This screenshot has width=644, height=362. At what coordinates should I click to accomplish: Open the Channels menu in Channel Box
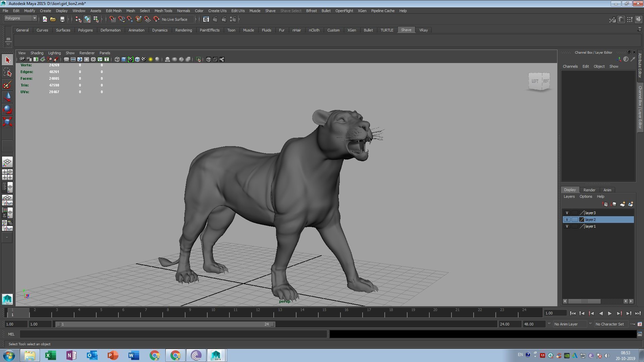[570, 66]
